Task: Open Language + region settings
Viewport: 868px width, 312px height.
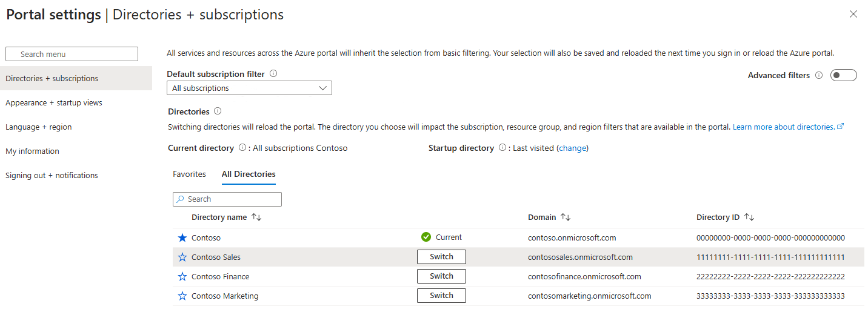Action: click(39, 127)
